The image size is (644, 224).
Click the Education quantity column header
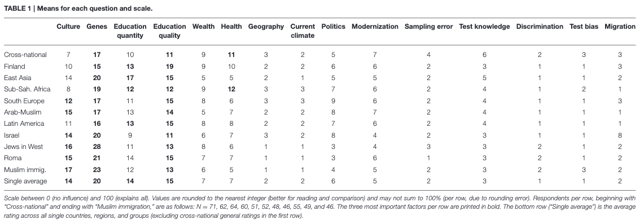[130, 31]
